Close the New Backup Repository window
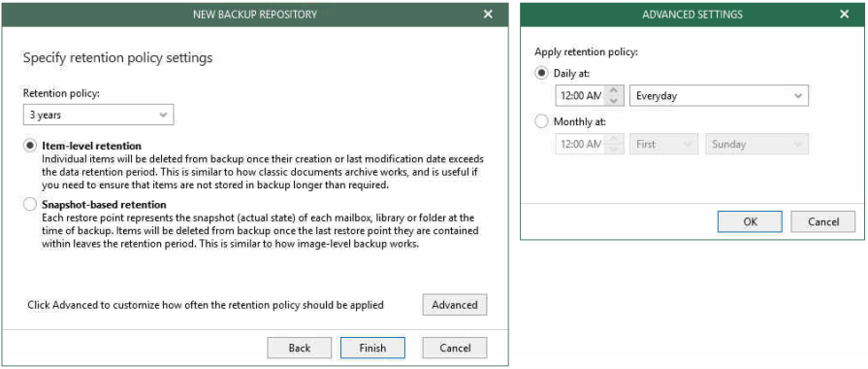The width and height of the screenshot is (868, 369). click(x=488, y=15)
